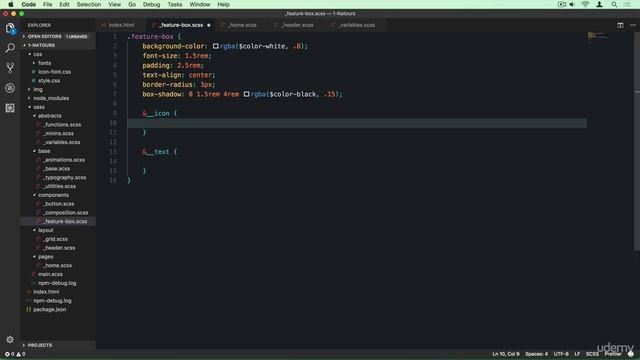
Task: Open package.json file
Action: coord(49,309)
